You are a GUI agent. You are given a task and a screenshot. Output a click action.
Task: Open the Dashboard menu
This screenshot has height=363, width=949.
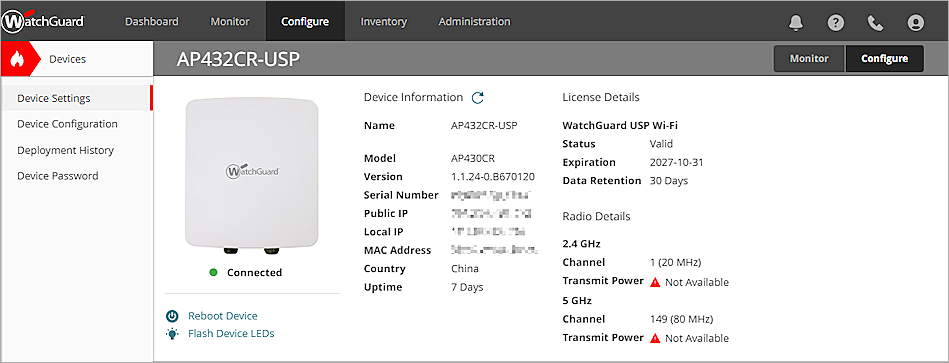(151, 21)
